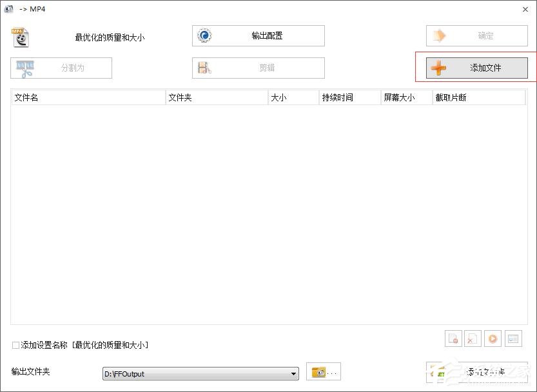The image size is (537, 392).
Task: Click the gear icon on 输出配置 button
Action: point(204,35)
